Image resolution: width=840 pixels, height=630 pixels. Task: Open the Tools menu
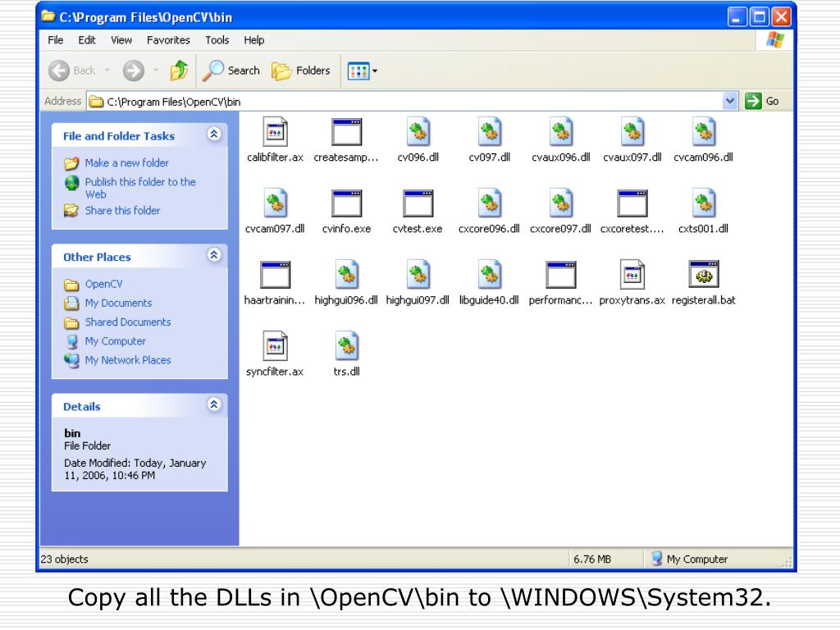tap(217, 40)
